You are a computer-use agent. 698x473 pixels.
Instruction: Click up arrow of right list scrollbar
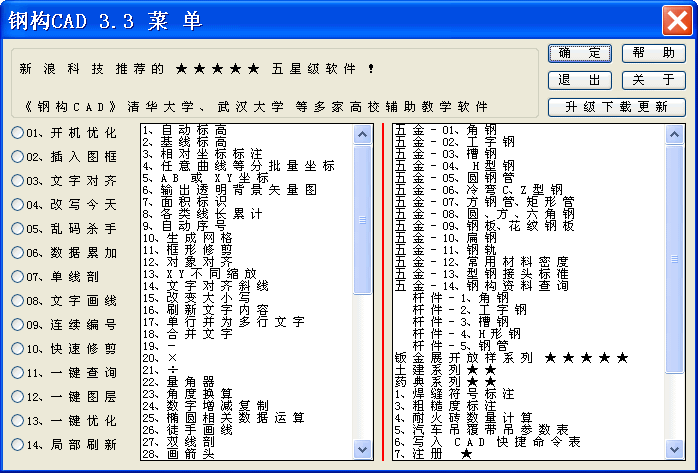click(674, 134)
